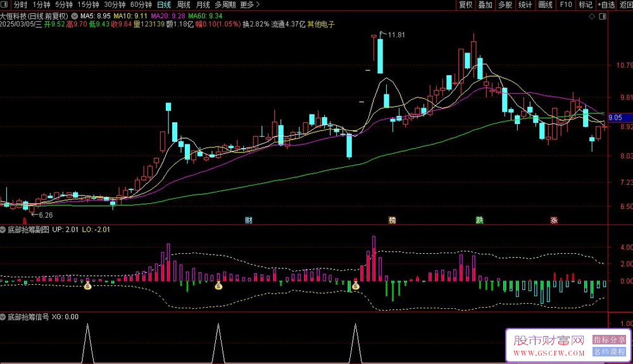Switch to 分时 intraday view
The width and height of the screenshot is (633, 364).
pyautogui.click(x=20, y=5)
